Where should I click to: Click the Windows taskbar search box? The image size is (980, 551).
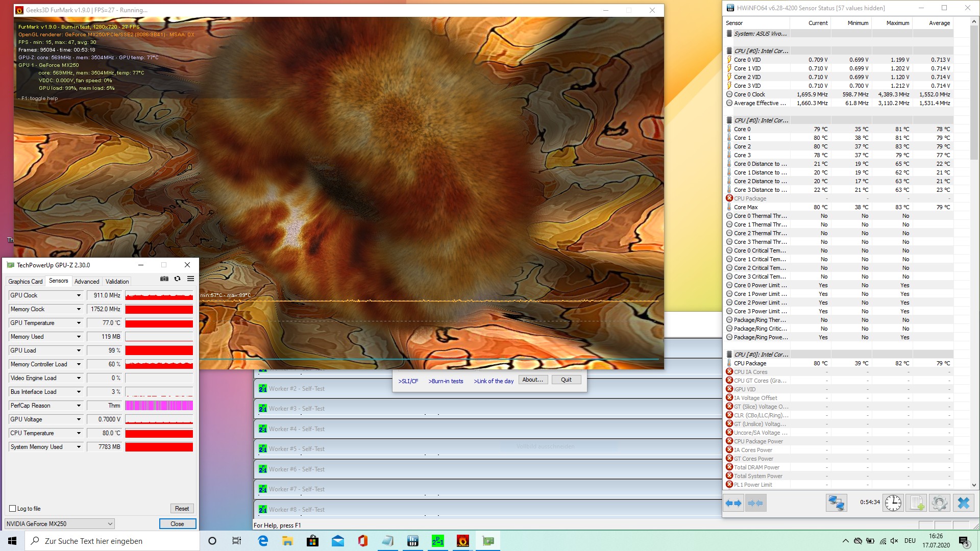pyautogui.click(x=112, y=541)
